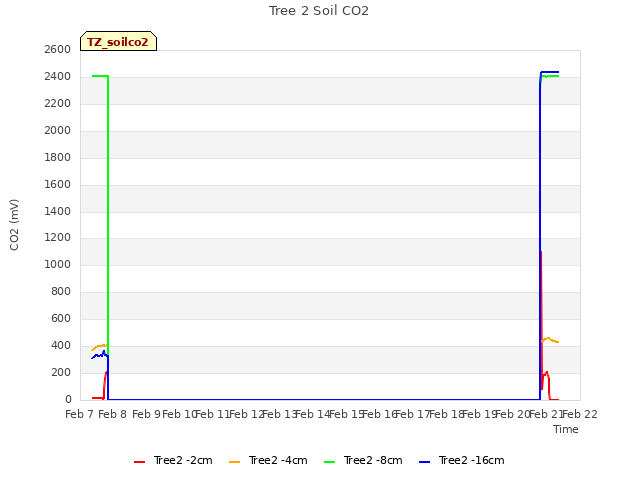Click the orange line segment near Feb 21
The width and height of the screenshot is (640, 480).
coord(550,340)
